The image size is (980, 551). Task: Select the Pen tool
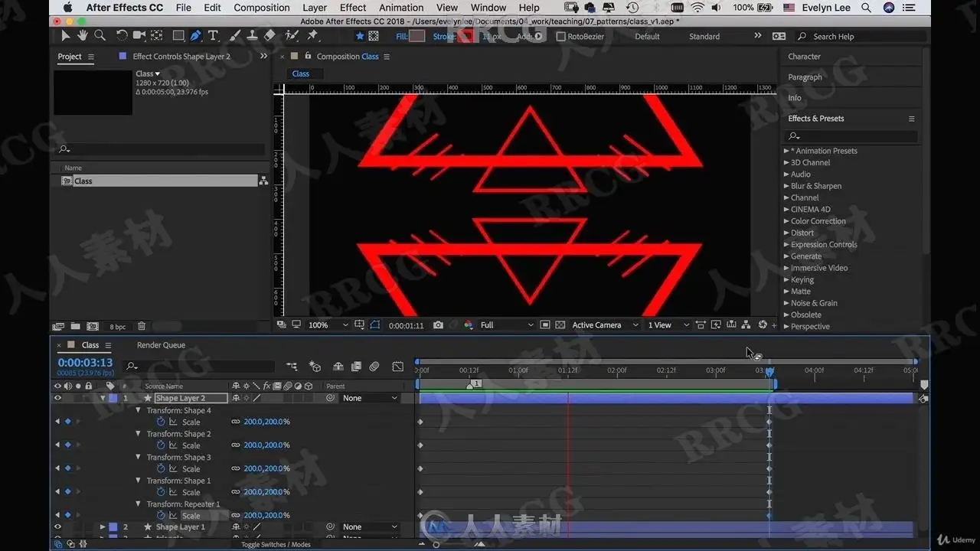click(196, 36)
